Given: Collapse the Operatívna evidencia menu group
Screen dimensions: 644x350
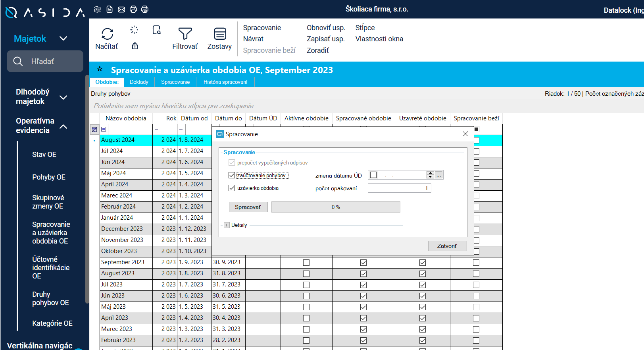Looking at the screenshot, I should (63, 126).
